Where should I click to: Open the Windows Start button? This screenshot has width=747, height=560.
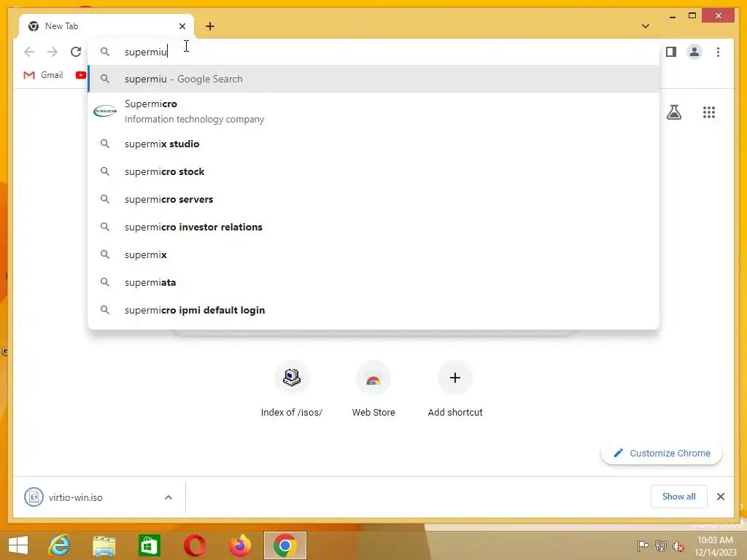pos(18,545)
